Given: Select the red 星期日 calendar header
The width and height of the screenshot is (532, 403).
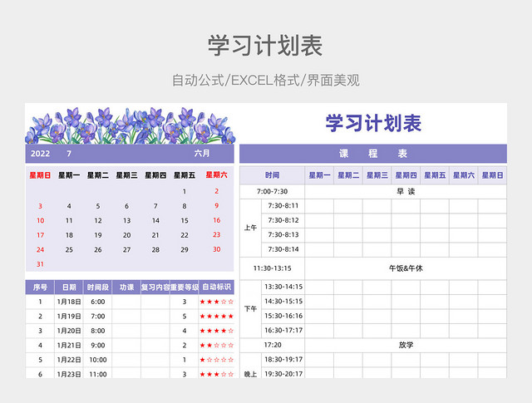Looking at the screenshot, I should pyautogui.click(x=40, y=175).
